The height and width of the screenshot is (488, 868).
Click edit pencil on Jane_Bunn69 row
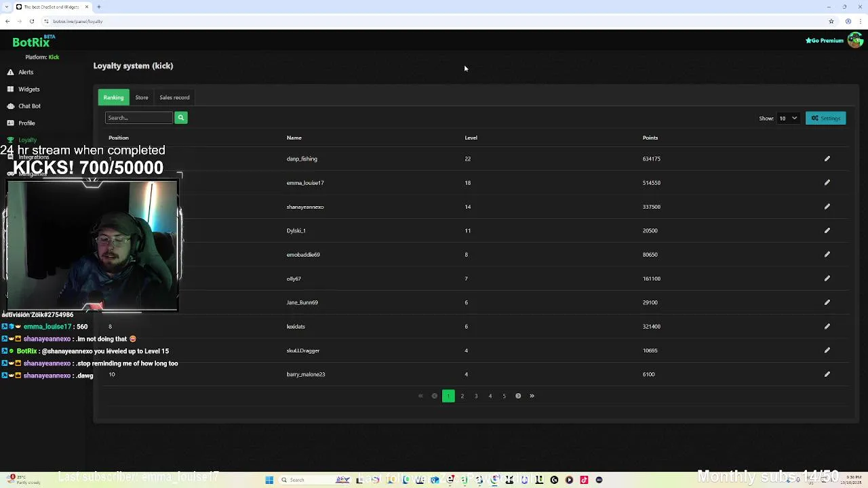pos(827,302)
